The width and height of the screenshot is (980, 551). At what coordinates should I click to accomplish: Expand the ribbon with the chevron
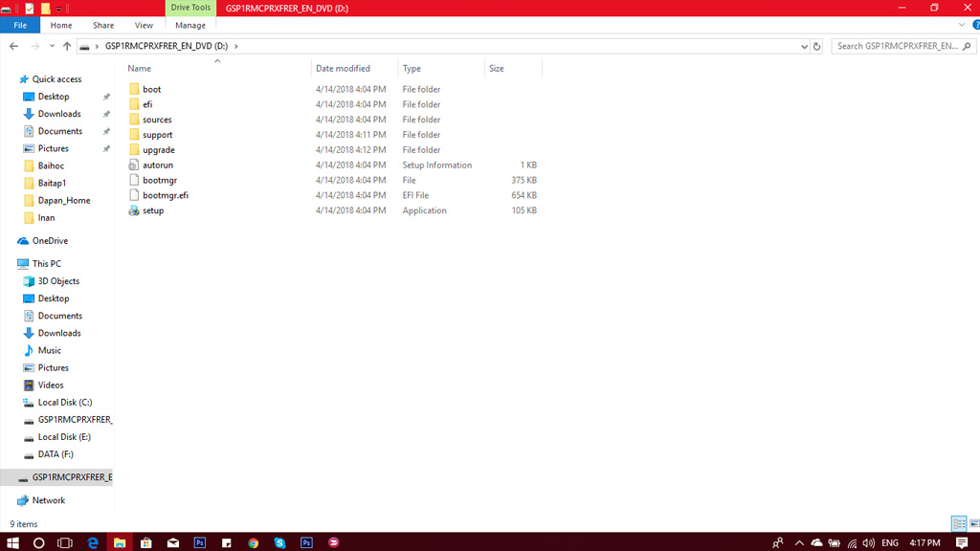pos(961,25)
